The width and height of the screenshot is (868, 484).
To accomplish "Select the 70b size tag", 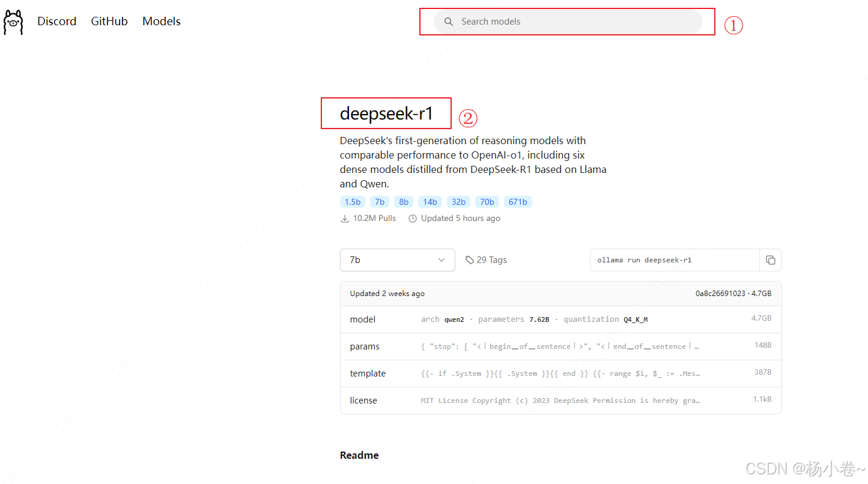I will (487, 202).
